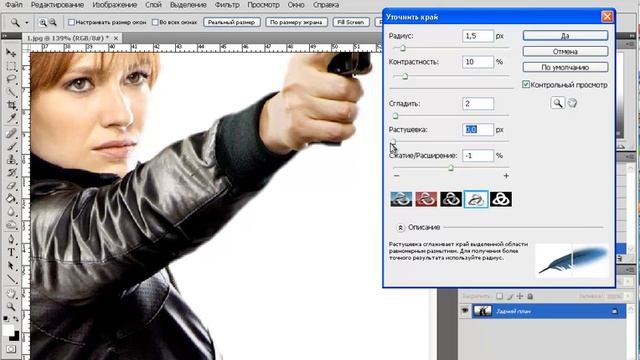This screenshot has height=360, width=640.
Task: Select the Healing Brush bandage tool
Action: pos(11,132)
